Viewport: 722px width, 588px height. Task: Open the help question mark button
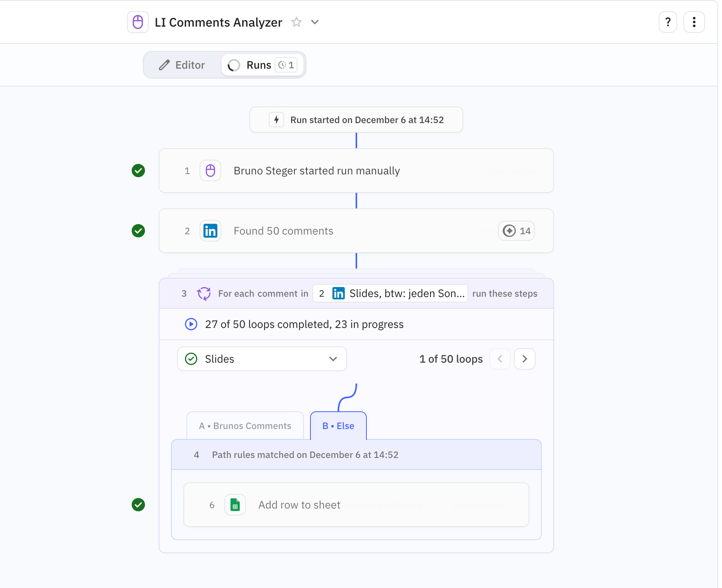[668, 22]
